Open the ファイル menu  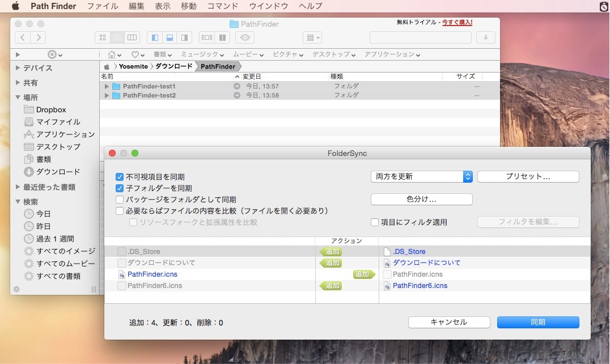[x=102, y=6]
